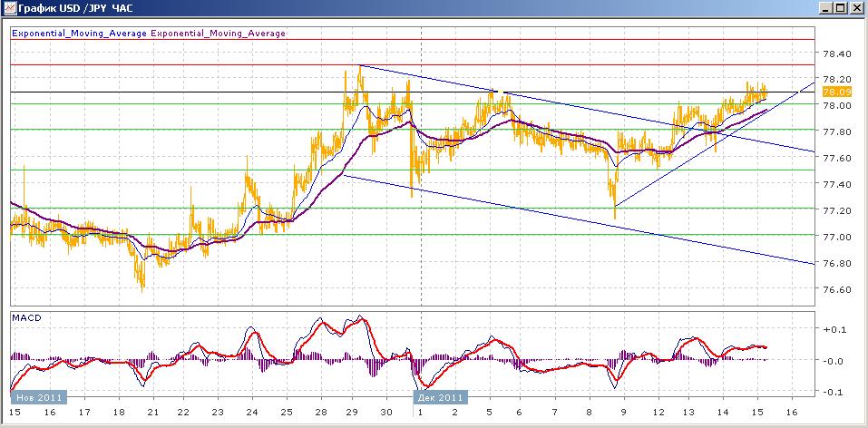Viewport: 868px width, 428px height.
Task: Click the Ноя 2011 month marker
Action: (36, 397)
